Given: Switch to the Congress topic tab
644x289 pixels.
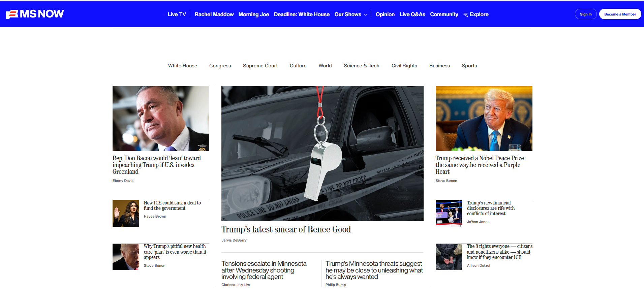Looking at the screenshot, I should 220,66.
